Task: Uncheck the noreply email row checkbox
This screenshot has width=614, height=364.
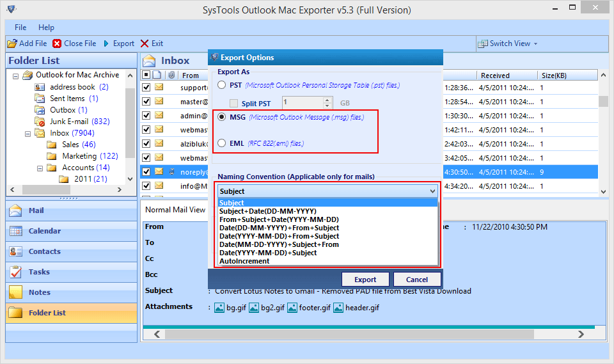Action: [x=146, y=171]
